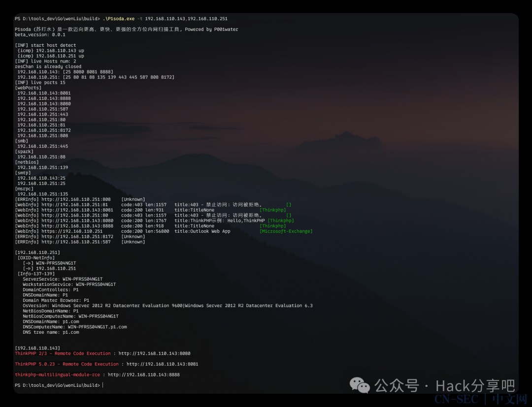The height and width of the screenshot is (407, 532).
Task: Click the ERRInfo URL ending in :587
Action: [x=76, y=242]
